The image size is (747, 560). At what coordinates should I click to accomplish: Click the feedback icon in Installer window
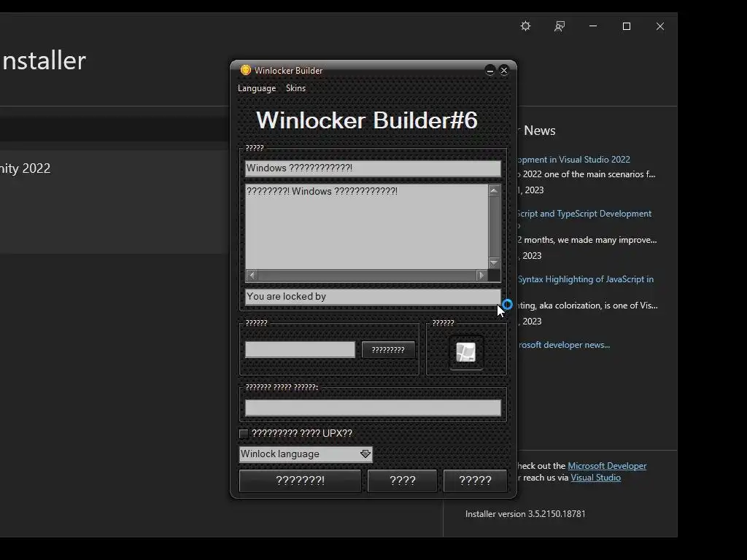(x=560, y=26)
